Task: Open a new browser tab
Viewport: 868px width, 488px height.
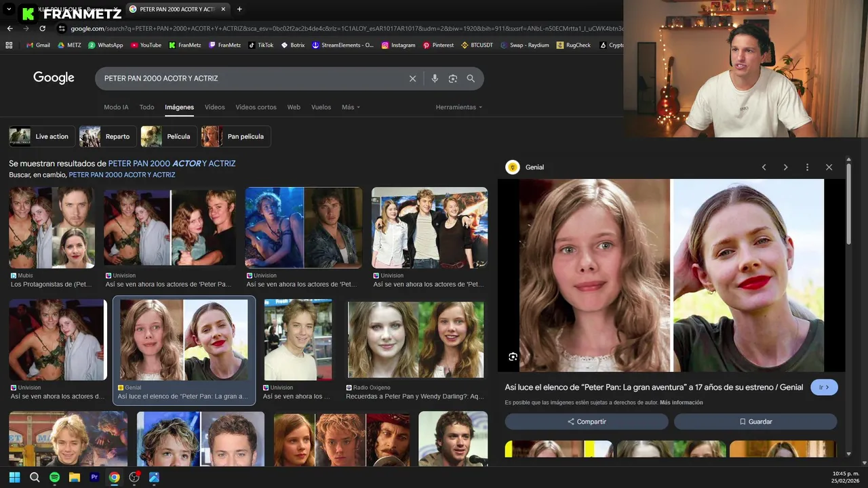Action: tap(239, 9)
